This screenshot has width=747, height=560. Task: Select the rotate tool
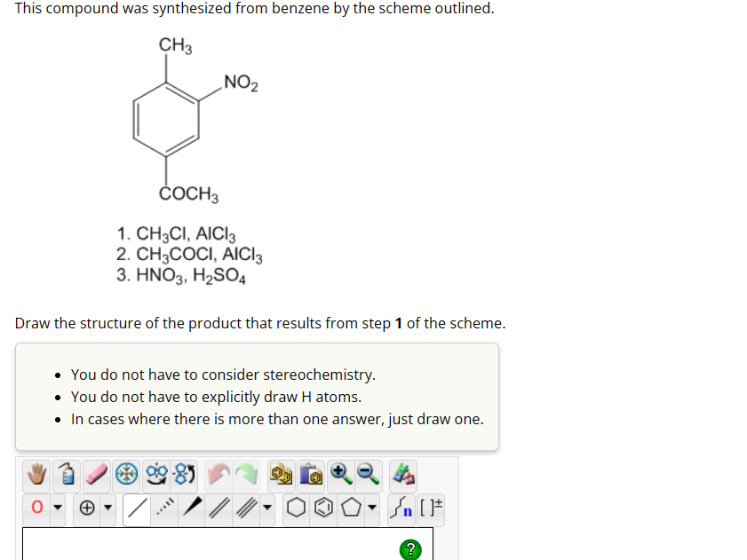click(x=156, y=474)
